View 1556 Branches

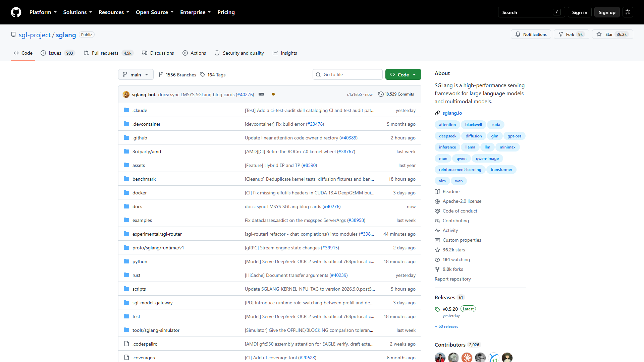(177, 75)
